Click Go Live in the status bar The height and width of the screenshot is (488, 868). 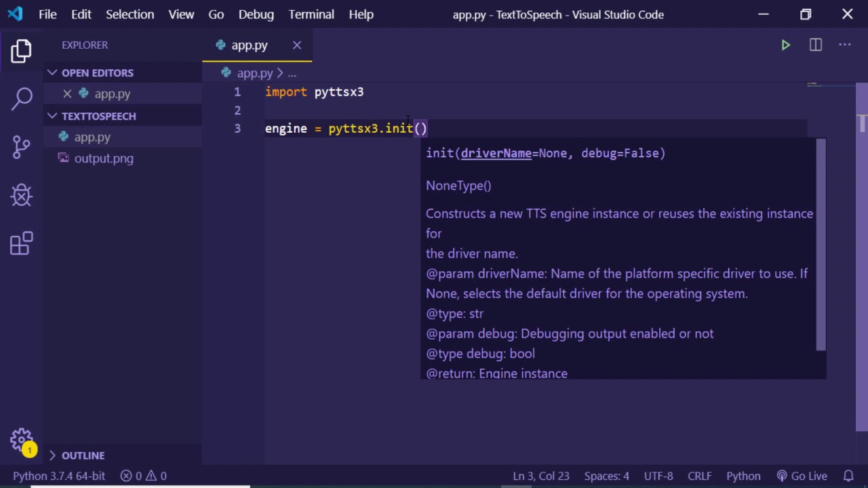click(802, 476)
